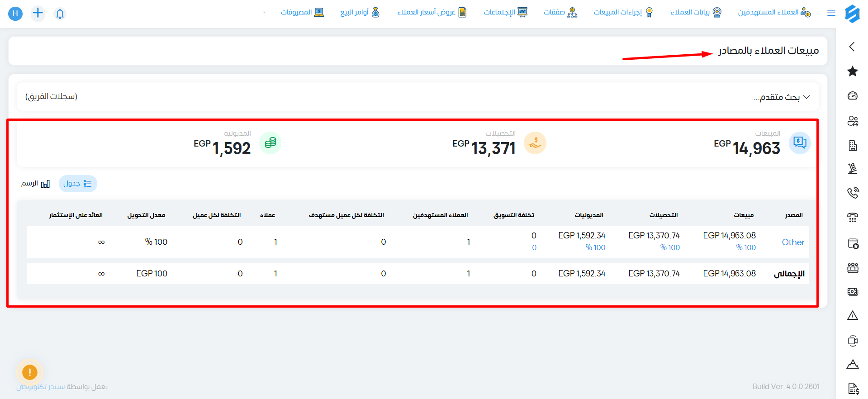
Task: Open the user avatar H
Action: pyautogui.click(x=15, y=14)
